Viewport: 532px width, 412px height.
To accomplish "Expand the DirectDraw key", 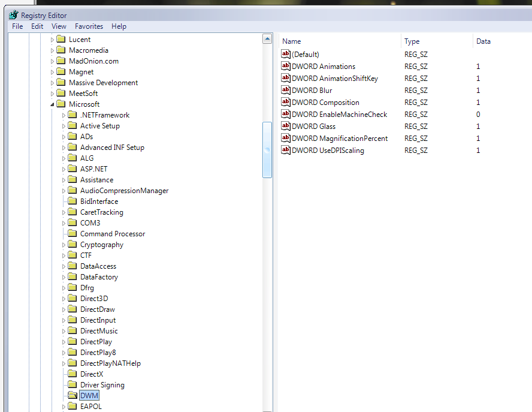I will [64, 309].
